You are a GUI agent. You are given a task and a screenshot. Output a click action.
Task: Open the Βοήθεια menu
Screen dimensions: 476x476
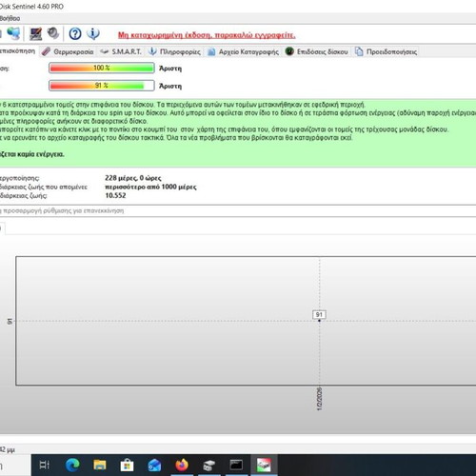(x=10, y=18)
